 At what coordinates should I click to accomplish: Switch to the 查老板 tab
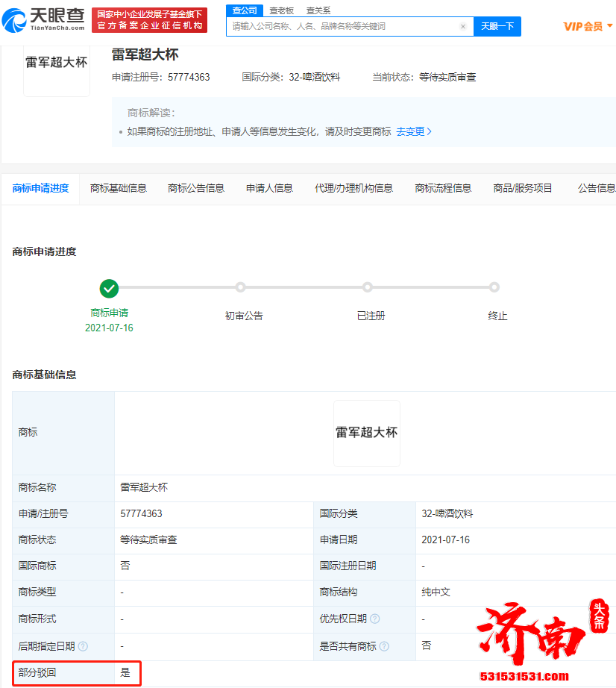[282, 10]
